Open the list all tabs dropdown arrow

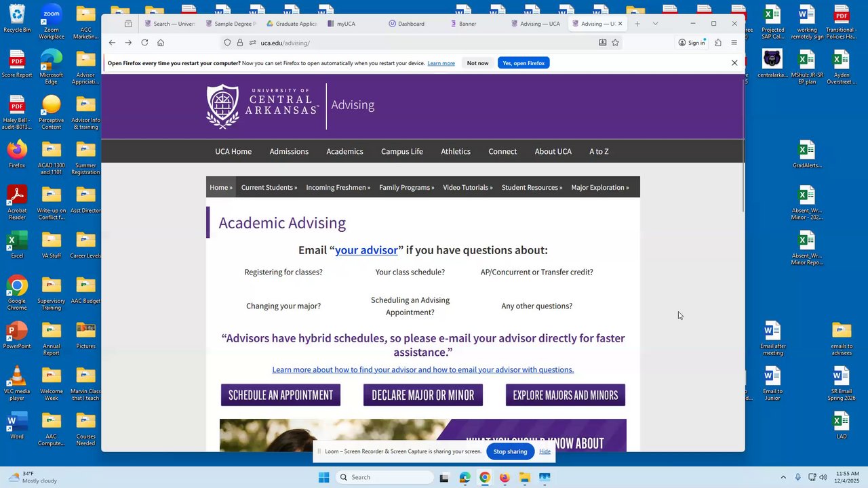655,24
